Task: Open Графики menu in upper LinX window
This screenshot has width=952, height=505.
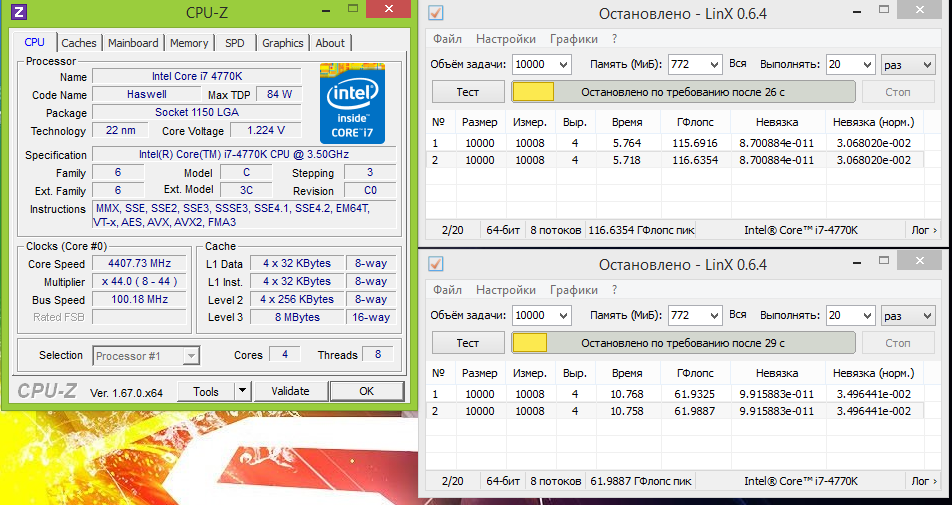Action: (574, 39)
